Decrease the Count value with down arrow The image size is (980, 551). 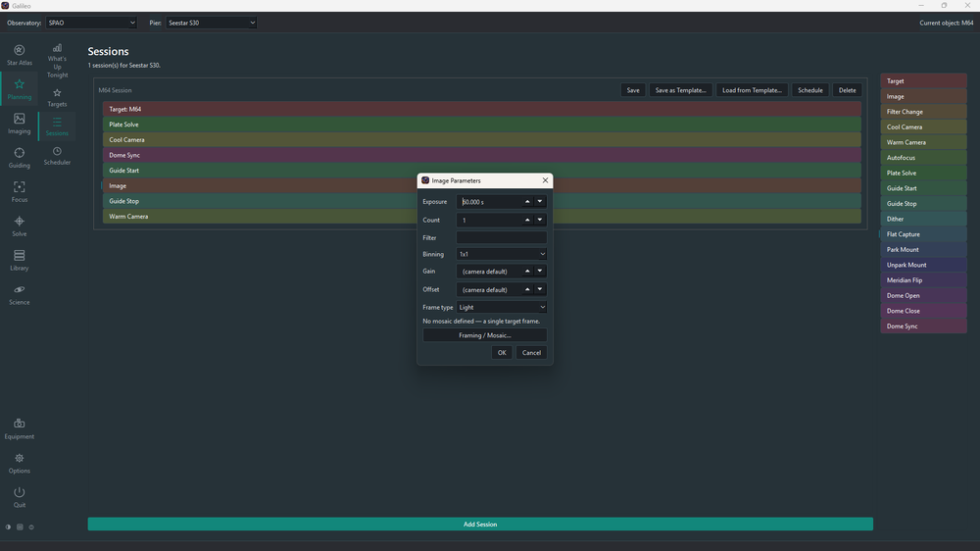tap(540, 220)
